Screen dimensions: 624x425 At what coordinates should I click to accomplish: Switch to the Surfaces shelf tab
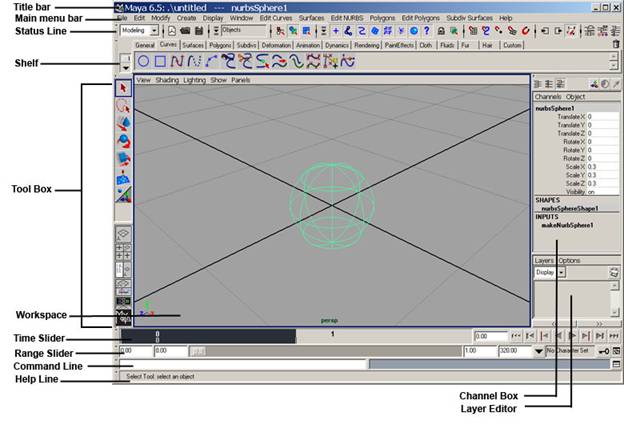click(x=193, y=45)
